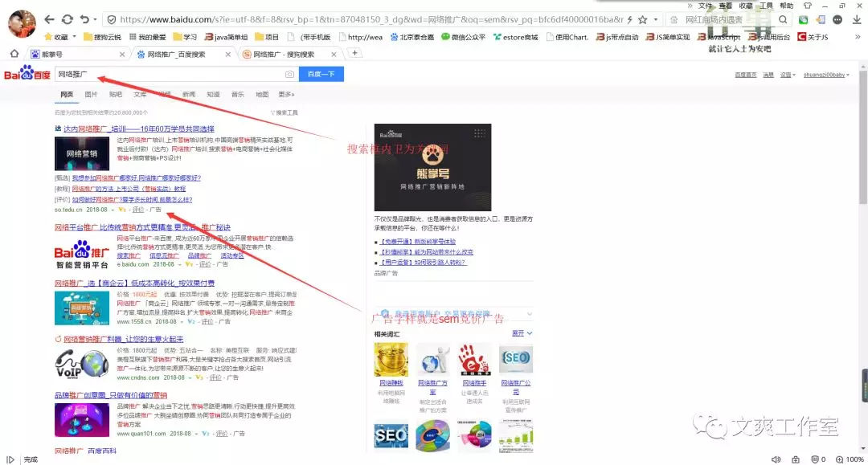Open the estore商城 bookmark
The height and width of the screenshot is (465, 868).
point(515,37)
